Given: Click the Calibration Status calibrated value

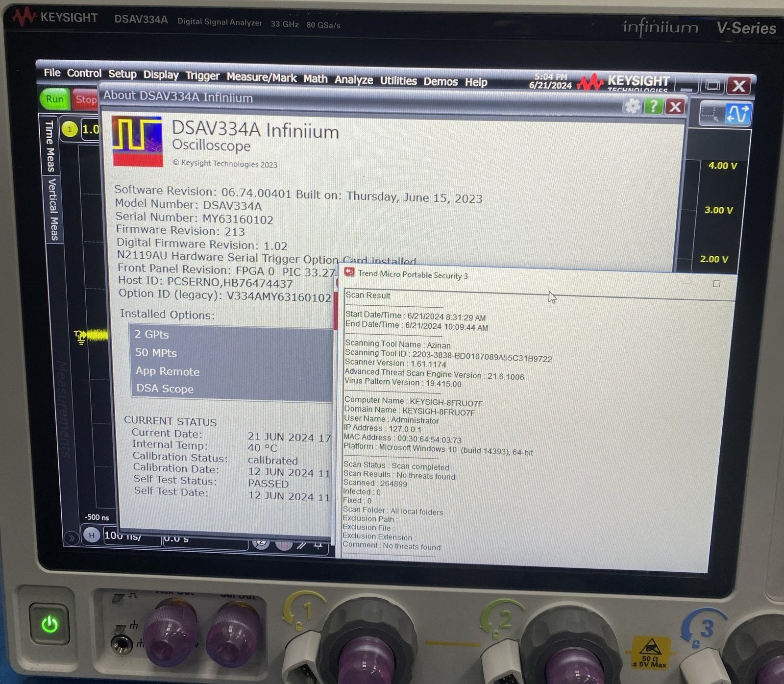Looking at the screenshot, I should [x=272, y=461].
